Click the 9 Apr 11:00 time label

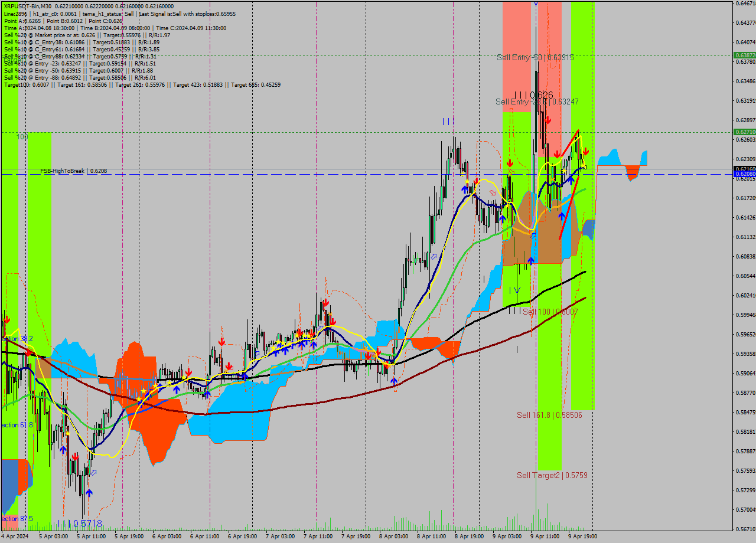pos(545,537)
